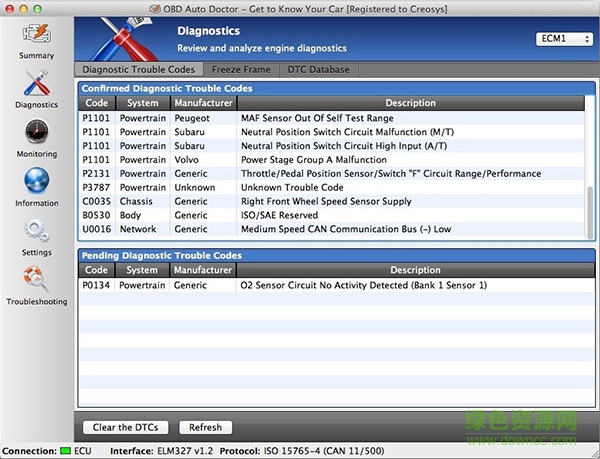Switch to the Freeze Frame tab

[x=238, y=70]
